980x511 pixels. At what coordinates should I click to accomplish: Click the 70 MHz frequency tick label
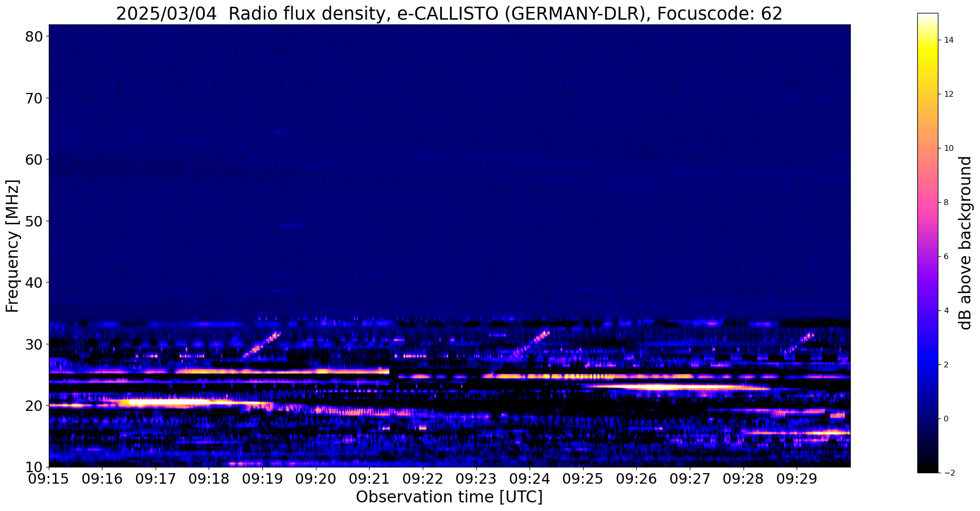point(34,98)
